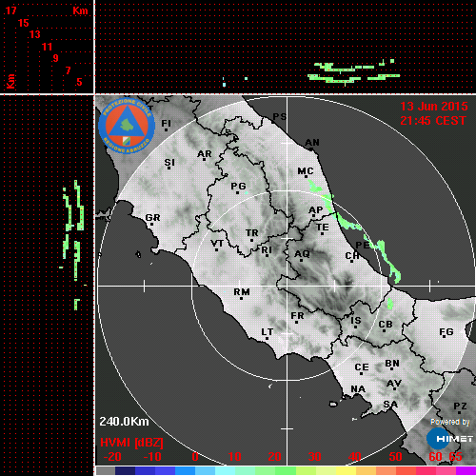This screenshot has height=476, width=476.
Task: Click the 50 value on the dBZ scale
Action: [x=395, y=457]
